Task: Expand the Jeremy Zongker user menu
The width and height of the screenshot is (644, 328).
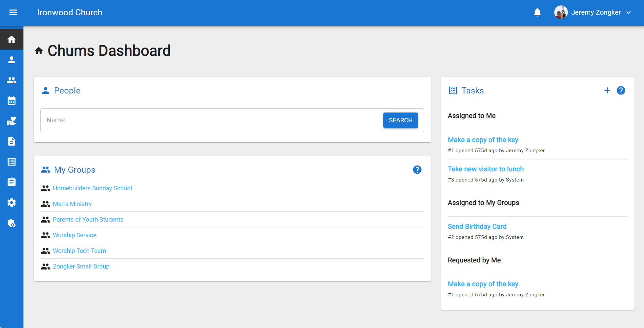Action: pyautogui.click(x=628, y=13)
